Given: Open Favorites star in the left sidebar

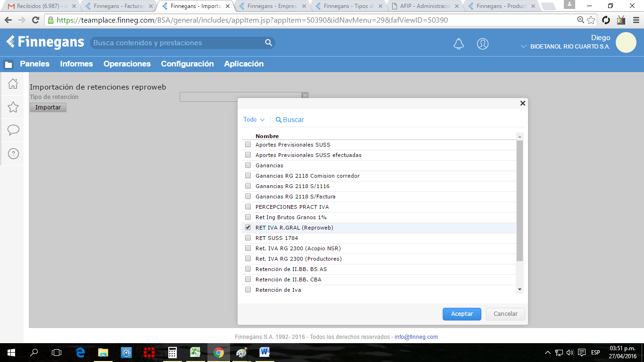Looking at the screenshot, I should tap(13, 107).
